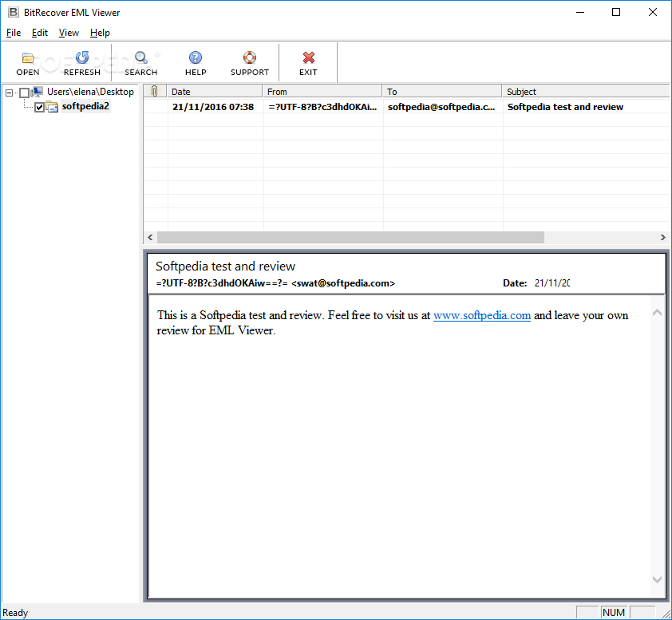Click the email list horizontal scrollbar thumb
Screen dimensions: 672x620
350,237
